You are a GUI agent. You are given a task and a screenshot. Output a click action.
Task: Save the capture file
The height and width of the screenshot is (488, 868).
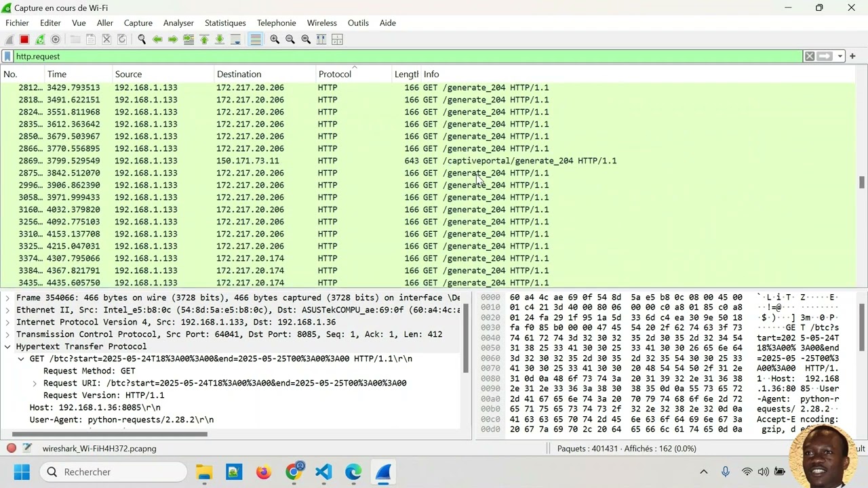coord(91,39)
